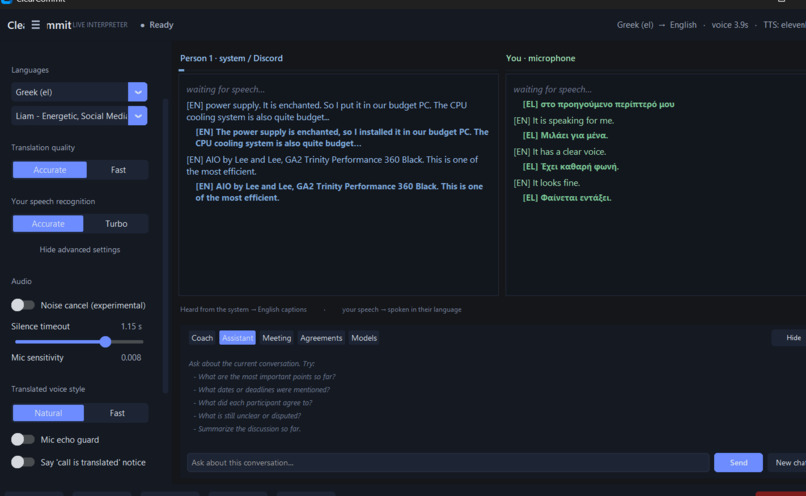Screen dimensions: 806x496
Task: Click suggestion 'What dates or deadlines were mentioned?'
Action: pos(264,390)
